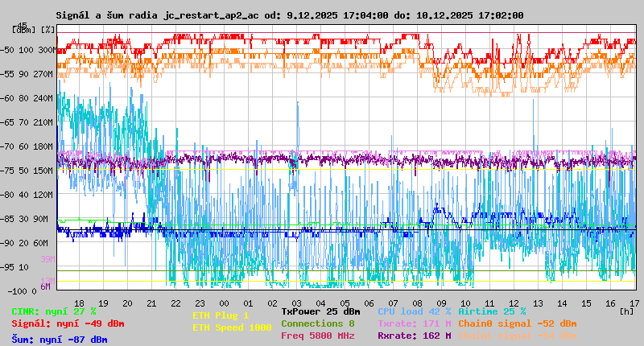Click the 'Chain1 signal -54 dBm' legend label

[x=518, y=336]
